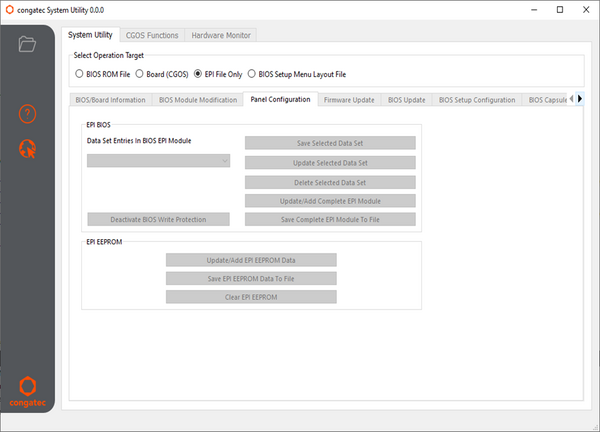The width and height of the screenshot is (600, 432).
Task: Select the BIOS ROM File radio button
Action: (81, 73)
